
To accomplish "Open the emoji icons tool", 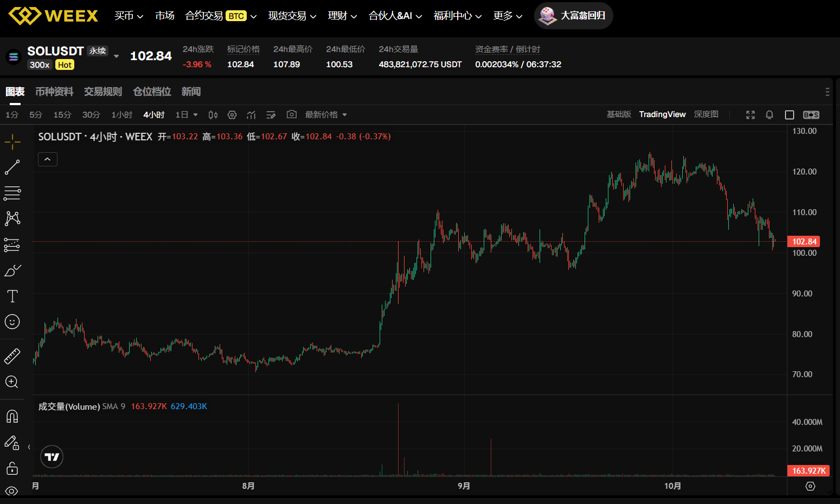I will click(x=12, y=322).
